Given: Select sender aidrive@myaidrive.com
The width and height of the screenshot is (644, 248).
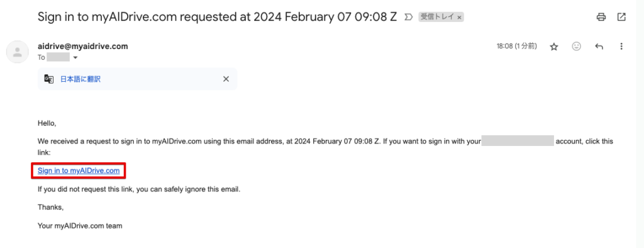Looking at the screenshot, I should click(82, 46).
